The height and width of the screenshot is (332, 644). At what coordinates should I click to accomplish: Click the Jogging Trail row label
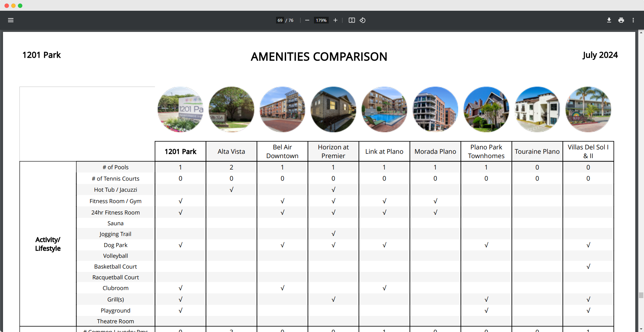pyautogui.click(x=115, y=234)
